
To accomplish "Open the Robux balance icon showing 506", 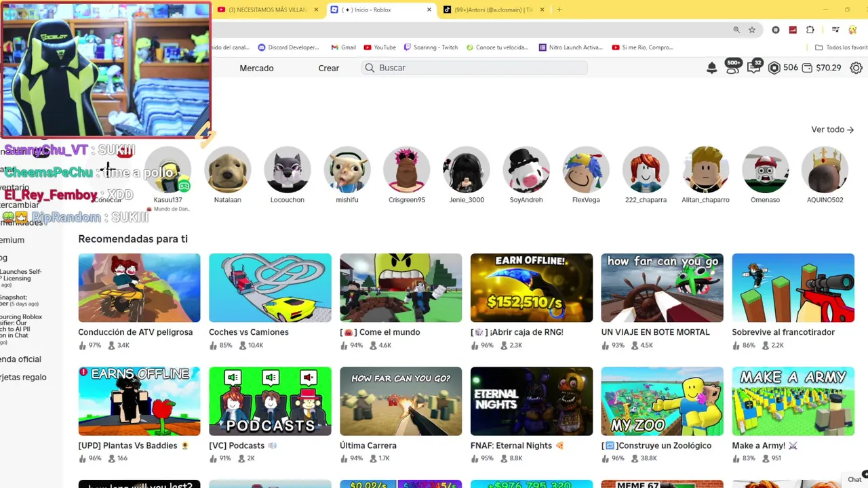I will pos(774,68).
